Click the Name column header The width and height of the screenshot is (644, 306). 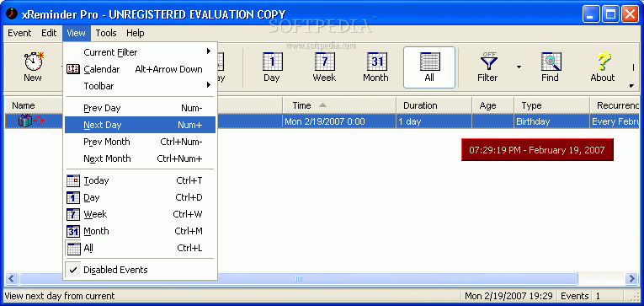pos(34,105)
